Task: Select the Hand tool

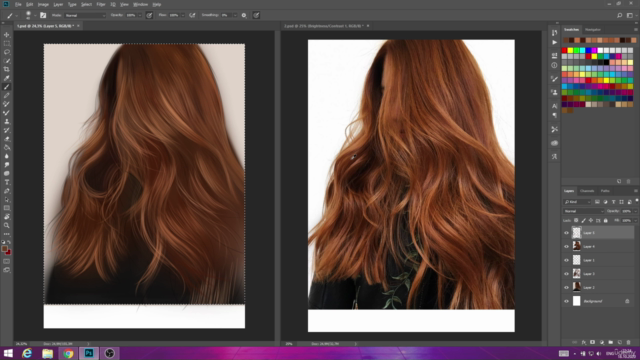Action: pyautogui.click(x=7, y=217)
